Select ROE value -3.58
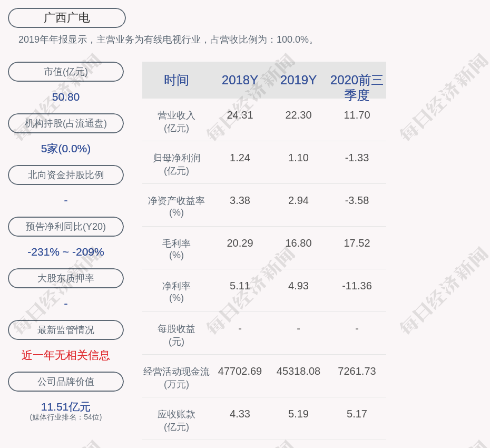Screen dimensions: 490x448 [357, 200]
